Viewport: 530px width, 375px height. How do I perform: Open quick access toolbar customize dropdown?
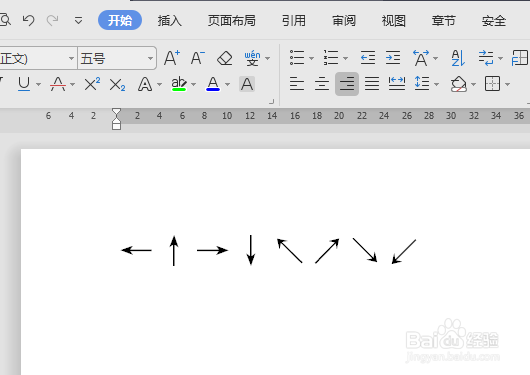pyautogui.click(x=78, y=21)
